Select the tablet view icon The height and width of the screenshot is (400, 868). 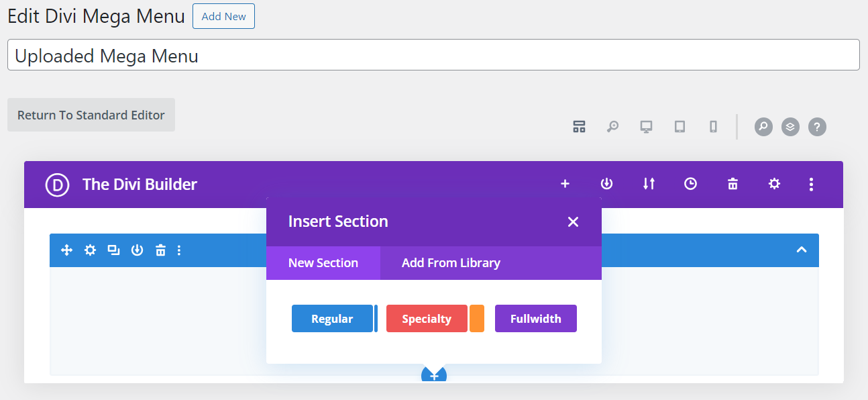pos(680,127)
